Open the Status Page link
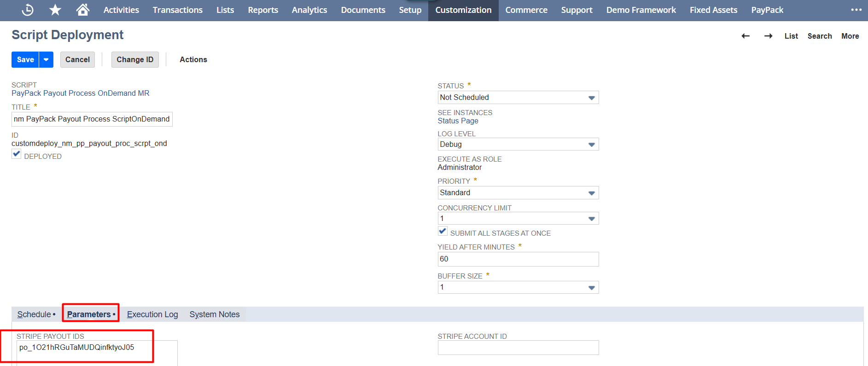 [458, 121]
